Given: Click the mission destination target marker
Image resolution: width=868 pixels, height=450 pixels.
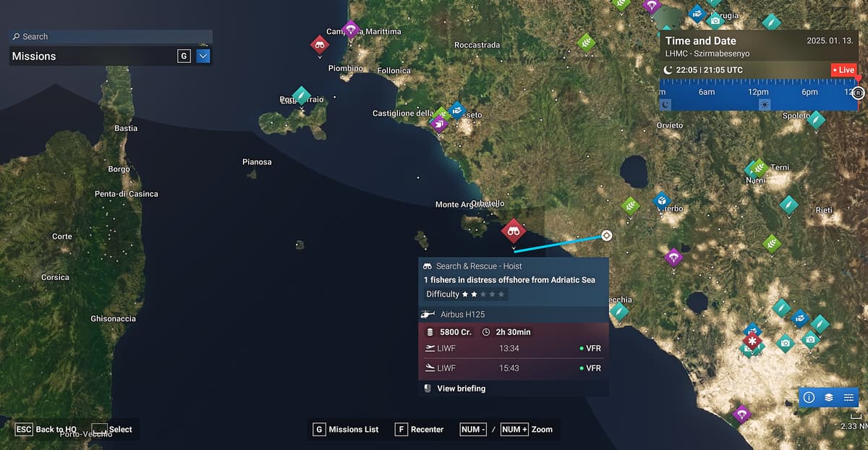Looking at the screenshot, I should (606, 236).
